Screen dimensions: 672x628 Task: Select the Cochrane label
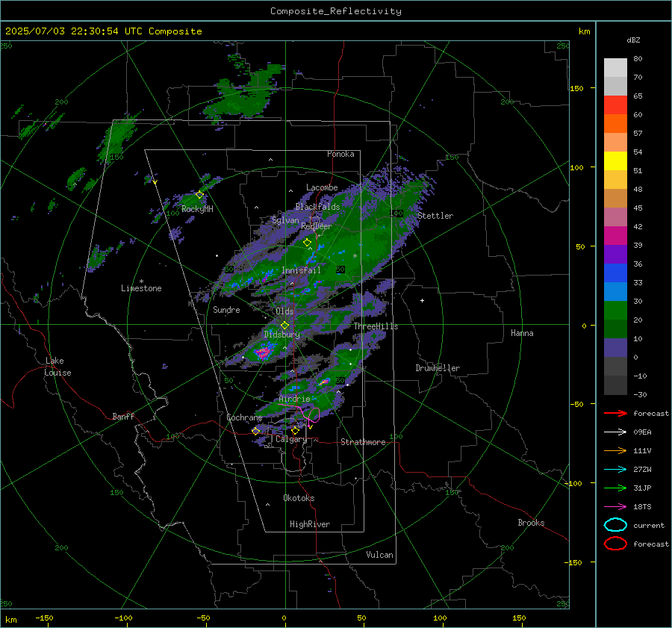tap(244, 417)
